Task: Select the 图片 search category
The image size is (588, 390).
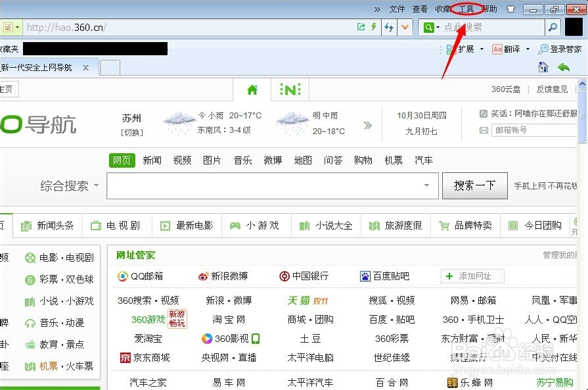Action: coord(212,160)
